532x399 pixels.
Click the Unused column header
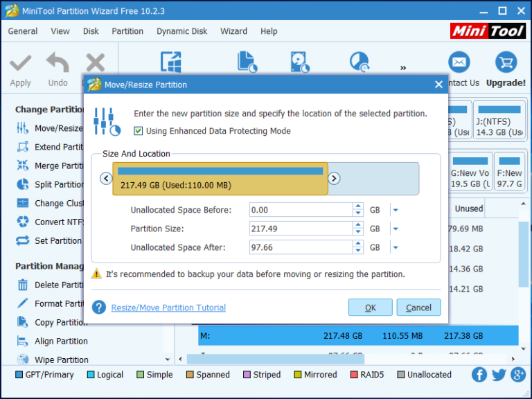click(469, 209)
